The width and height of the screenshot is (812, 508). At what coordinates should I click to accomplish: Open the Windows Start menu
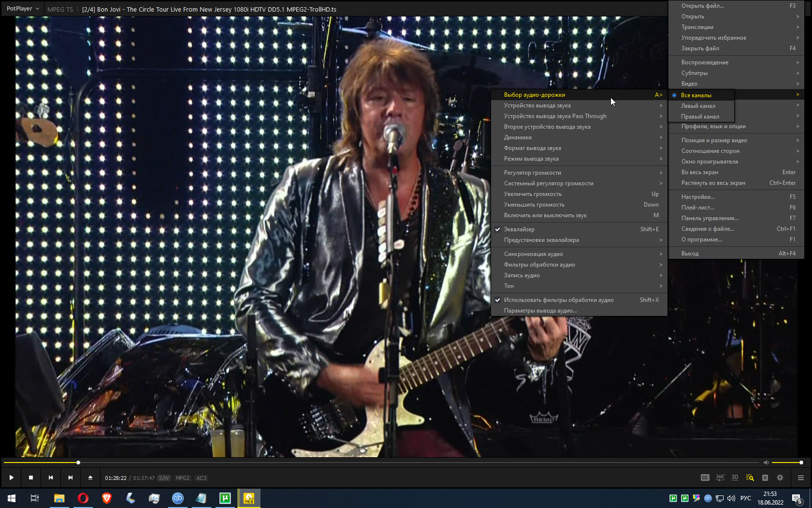tap(12, 498)
